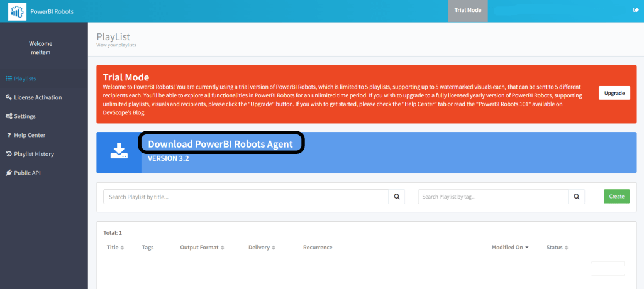
Task: Click Download PowerBI Robots Agent link
Action: click(x=221, y=144)
